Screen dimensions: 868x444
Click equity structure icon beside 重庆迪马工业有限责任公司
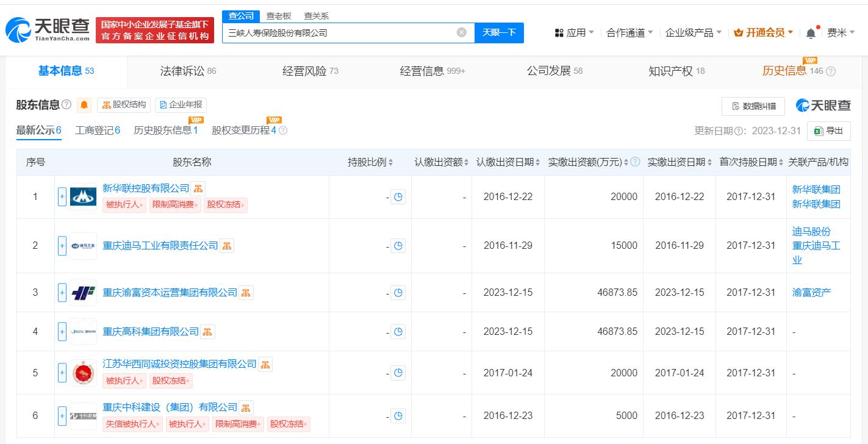[x=227, y=246]
